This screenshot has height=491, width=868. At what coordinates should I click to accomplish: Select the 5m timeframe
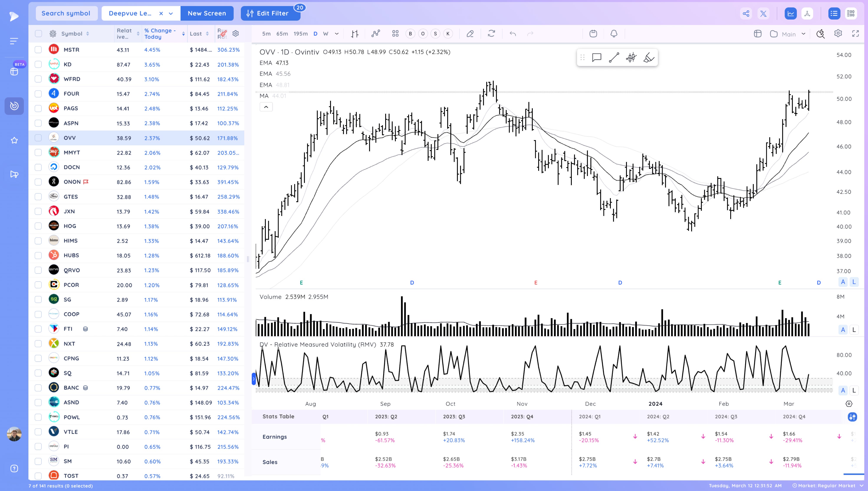[266, 34]
